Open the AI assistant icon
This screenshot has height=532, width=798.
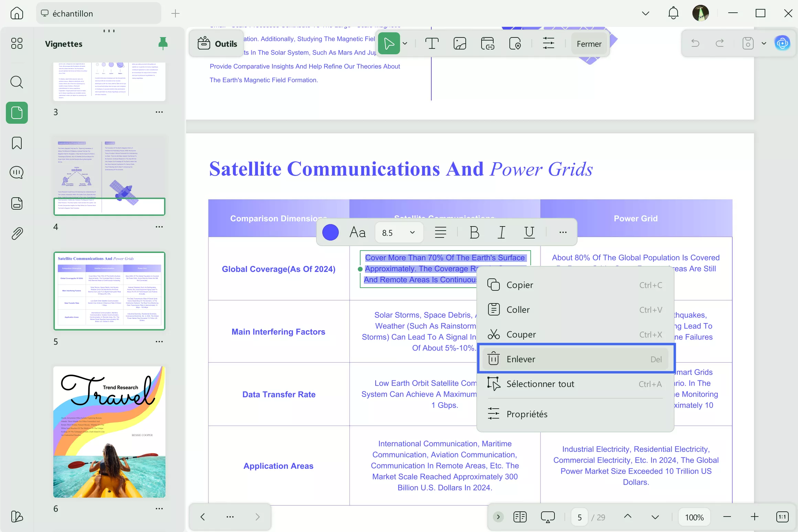(x=782, y=43)
